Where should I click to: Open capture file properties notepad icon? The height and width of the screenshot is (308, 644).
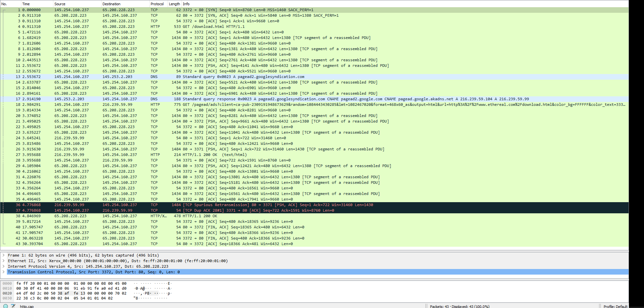[13, 306]
